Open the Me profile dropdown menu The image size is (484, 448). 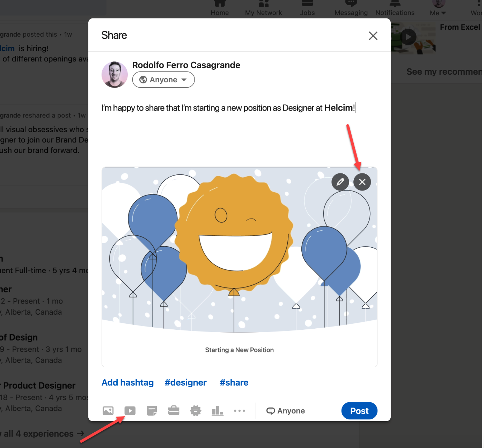[x=438, y=9]
